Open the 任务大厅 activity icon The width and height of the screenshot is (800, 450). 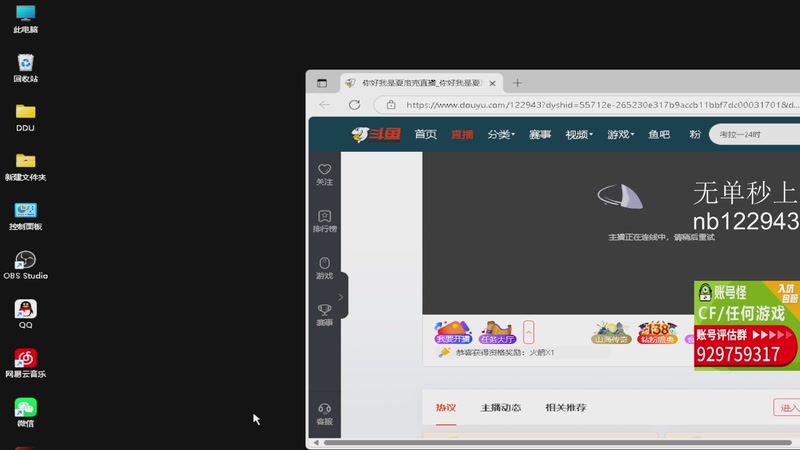pos(497,332)
